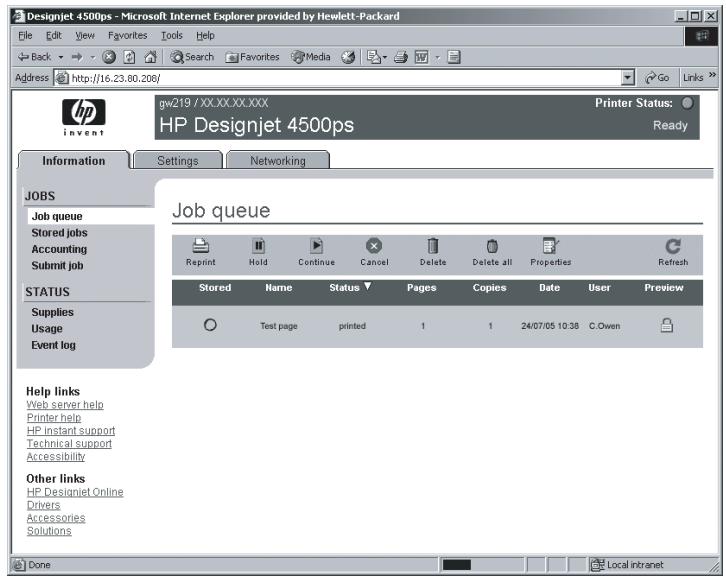The width and height of the screenshot is (726, 578).
Task: Click the Go button
Action: (x=657, y=78)
